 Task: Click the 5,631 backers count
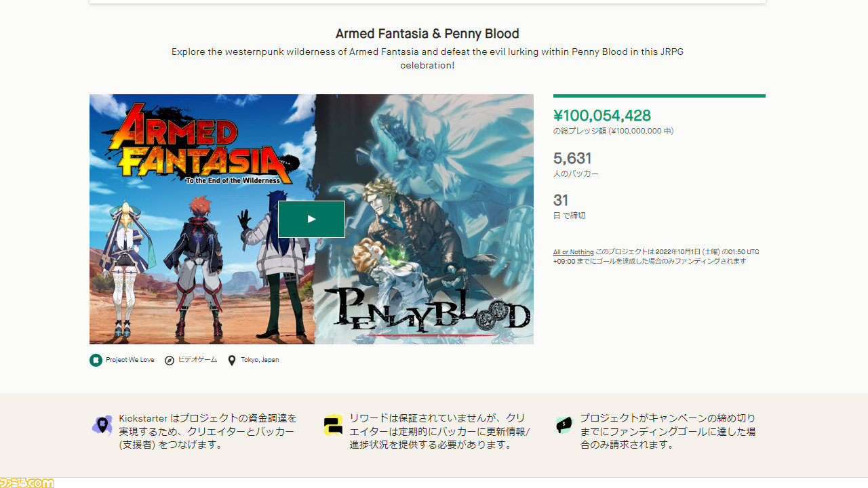(x=572, y=159)
